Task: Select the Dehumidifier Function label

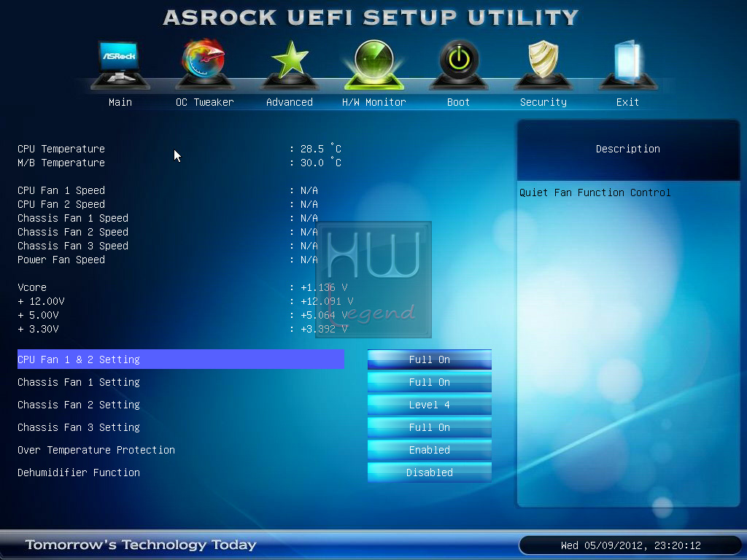Action: coord(79,472)
